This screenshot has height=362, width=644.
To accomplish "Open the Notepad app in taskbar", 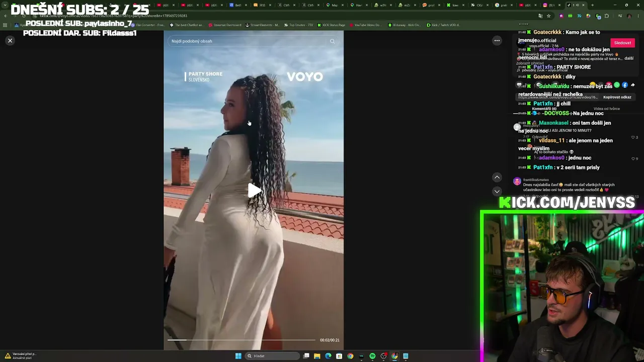I will pos(406,356).
